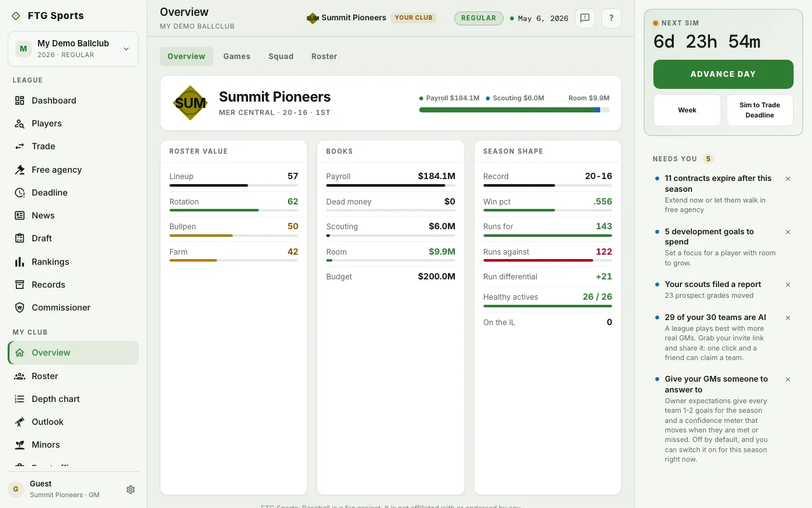Click the Deadline calendar icon

click(x=20, y=192)
